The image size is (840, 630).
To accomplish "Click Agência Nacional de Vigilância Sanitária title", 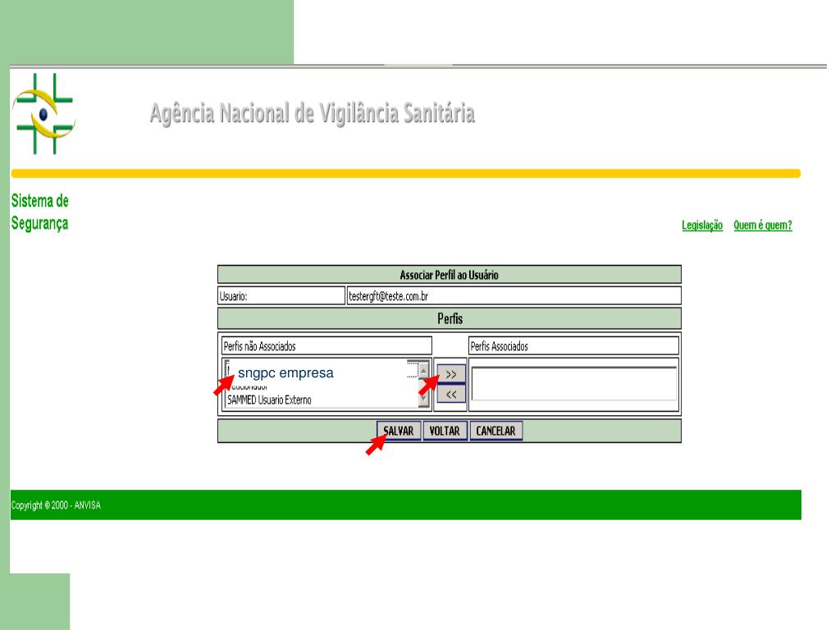I will pyautogui.click(x=313, y=113).
